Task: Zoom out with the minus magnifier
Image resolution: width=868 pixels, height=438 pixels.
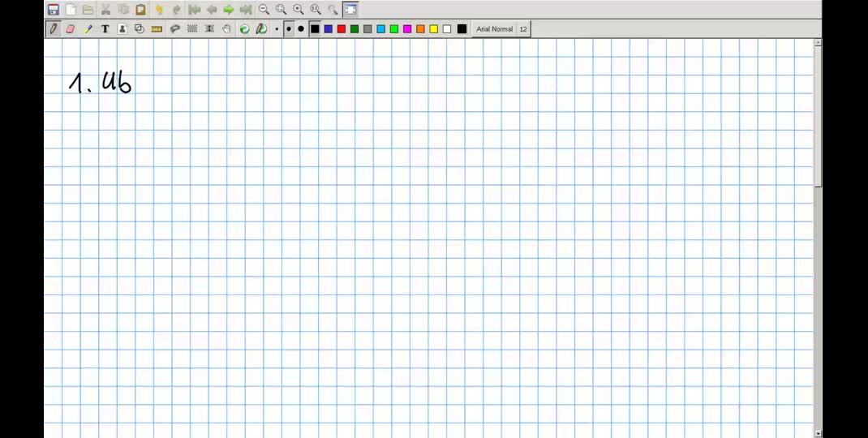Action: (x=264, y=10)
